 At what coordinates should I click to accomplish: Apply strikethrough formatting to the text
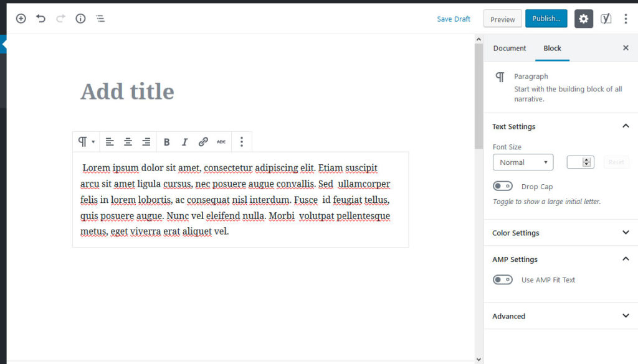tap(221, 142)
